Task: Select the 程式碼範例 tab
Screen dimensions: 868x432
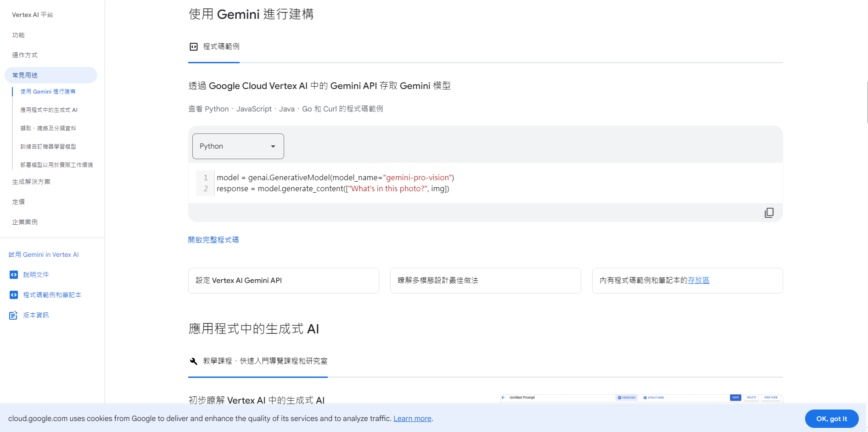Action: 214,47
